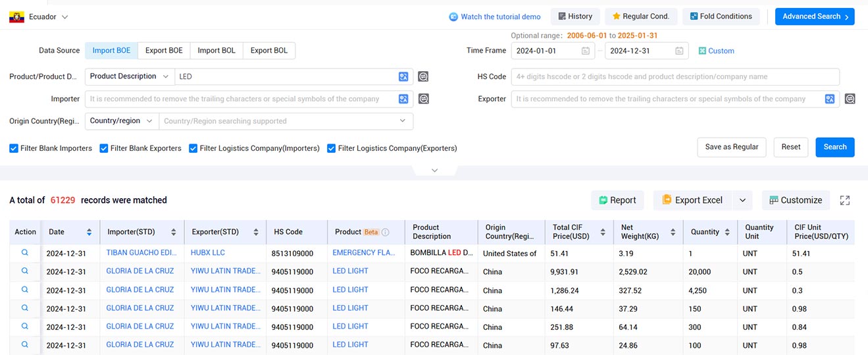
Task: Click magnifier icon in 251.88 price row
Action: 25,326
